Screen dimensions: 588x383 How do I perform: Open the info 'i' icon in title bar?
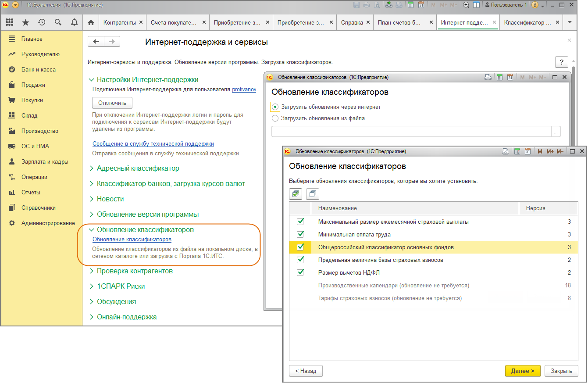point(535,5)
